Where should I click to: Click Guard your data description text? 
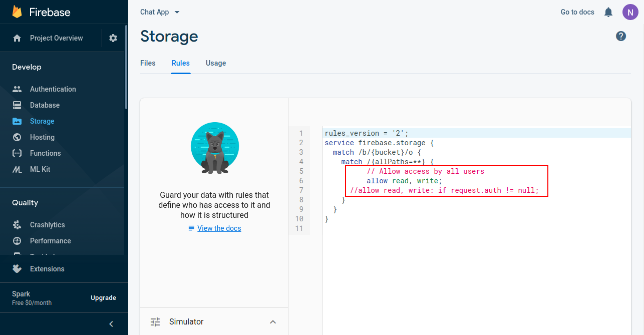tap(214, 205)
